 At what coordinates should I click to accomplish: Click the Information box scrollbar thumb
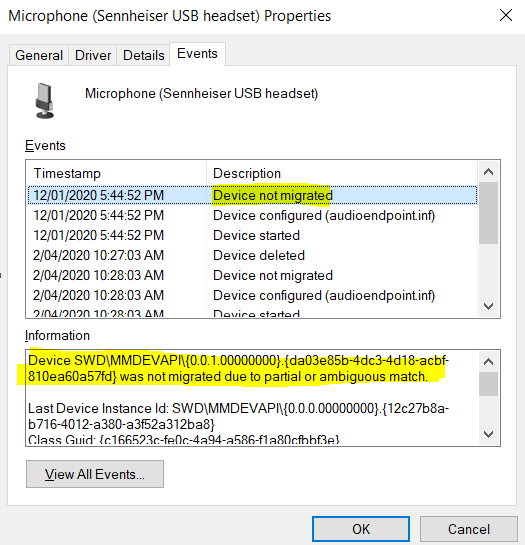[488, 384]
